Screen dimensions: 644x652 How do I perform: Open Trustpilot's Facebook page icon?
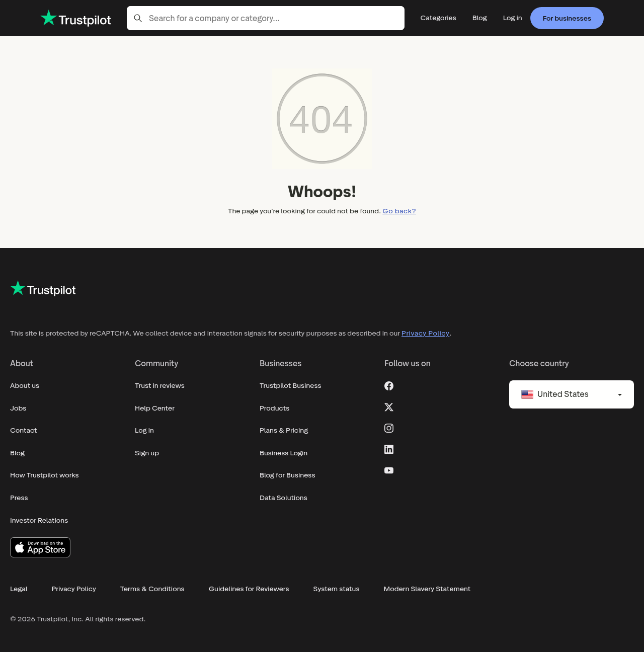pos(389,386)
